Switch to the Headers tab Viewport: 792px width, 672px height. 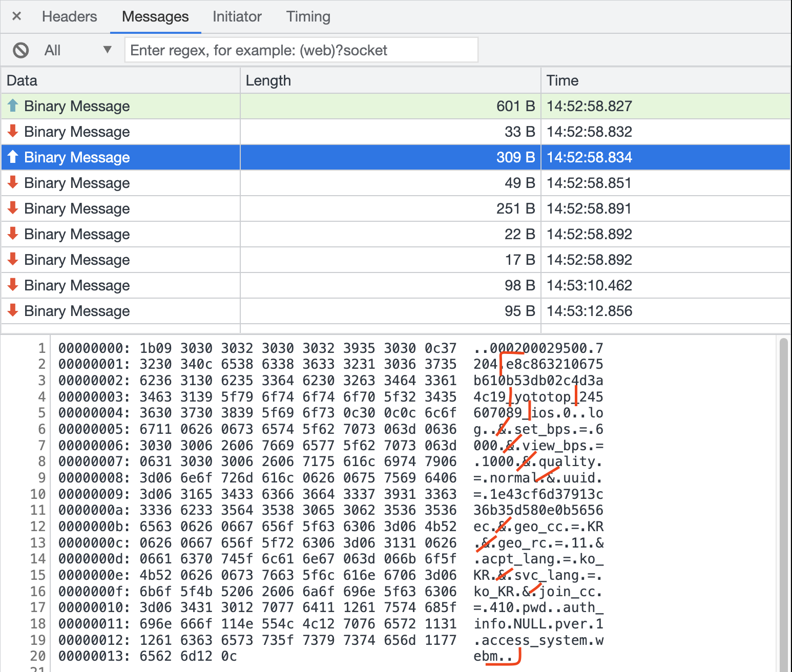(x=69, y=17)
